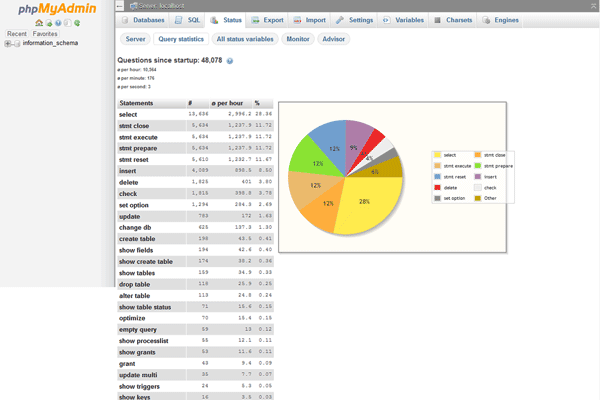
Task: Click the Home icon in the sidebar
Action: point(37,23)
